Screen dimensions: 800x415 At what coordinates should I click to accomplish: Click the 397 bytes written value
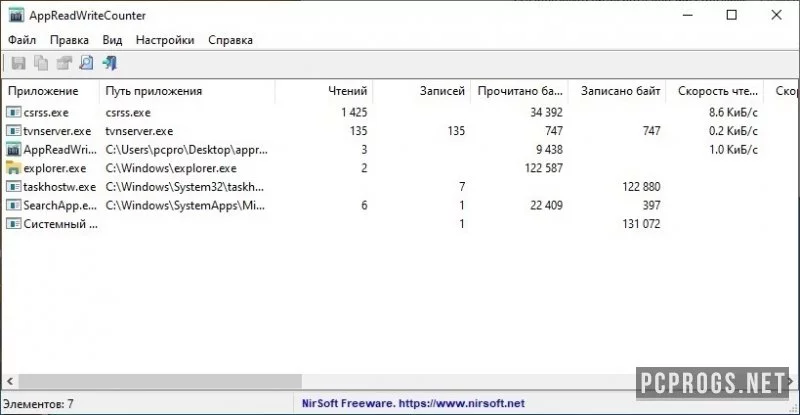651,205
